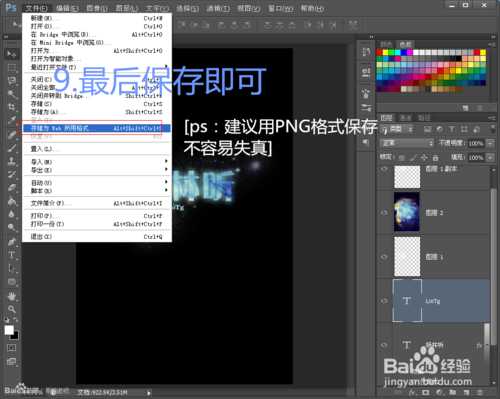Open the fill slider dropdown arrow

tap(490, 157)
